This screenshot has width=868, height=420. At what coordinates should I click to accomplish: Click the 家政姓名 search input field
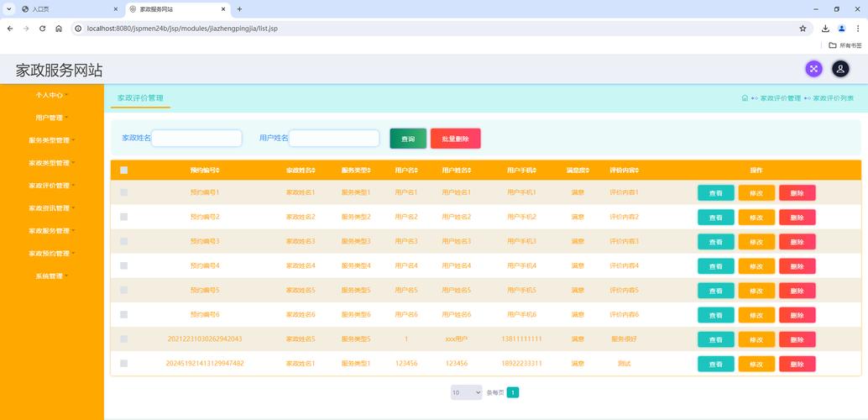[196, 138]
